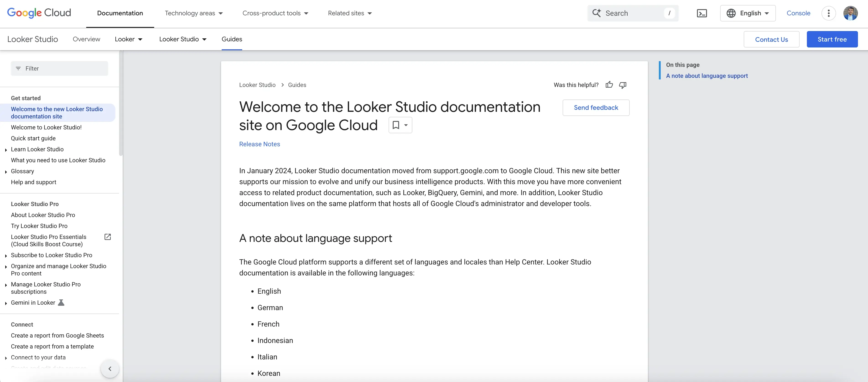Image resolution: width=868 pixels, height=382 pixels.
Task: Click the Indonesian language list item
Action: point(275,340)
